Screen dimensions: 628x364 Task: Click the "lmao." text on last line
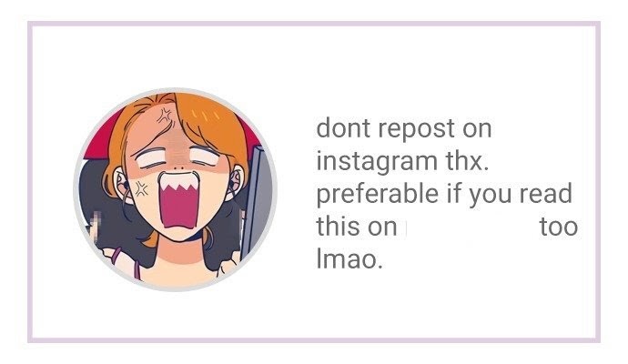coord(349,259)
